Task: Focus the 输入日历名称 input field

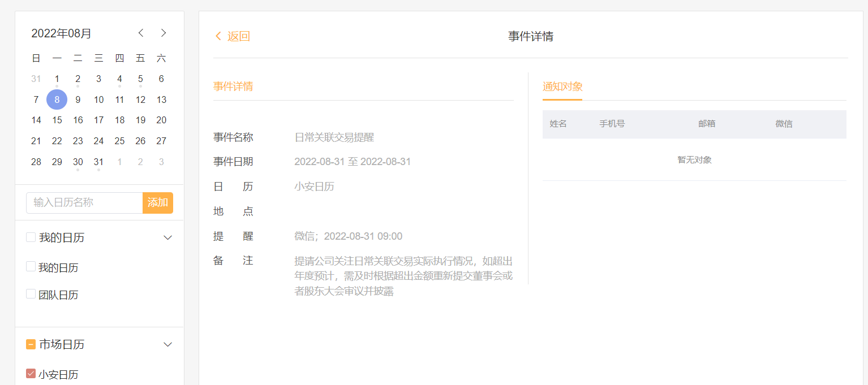Action: point(84,202)
